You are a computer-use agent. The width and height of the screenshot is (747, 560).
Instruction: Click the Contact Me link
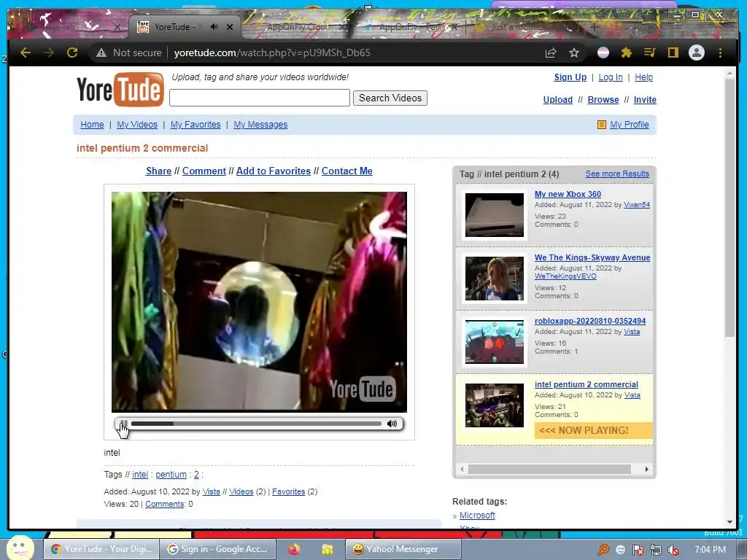[x=347, y=171]
